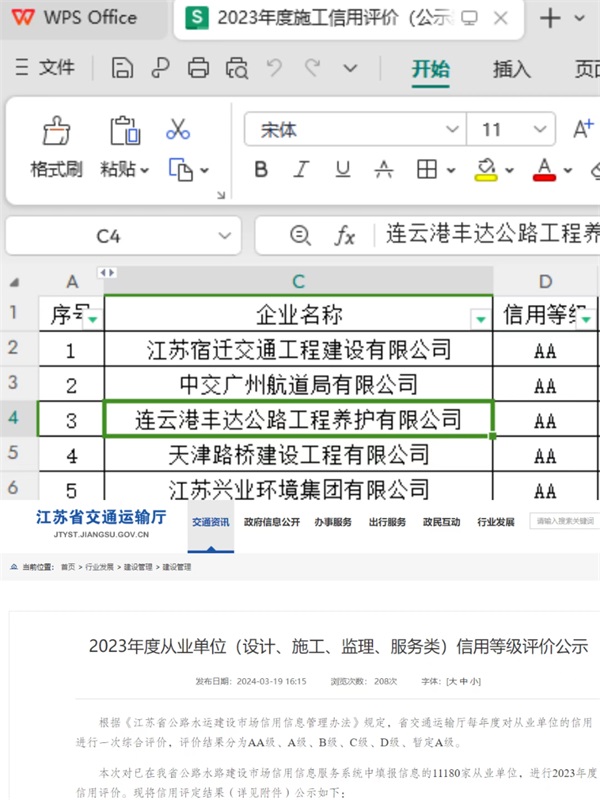
Task: Click the scissors Cut icon
Action: [x=178, y=129]
